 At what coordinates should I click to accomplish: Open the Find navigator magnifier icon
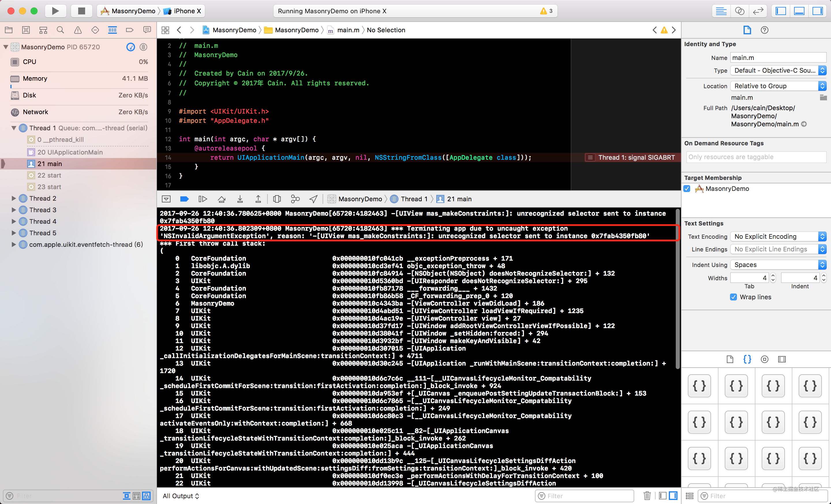[60, 30]
